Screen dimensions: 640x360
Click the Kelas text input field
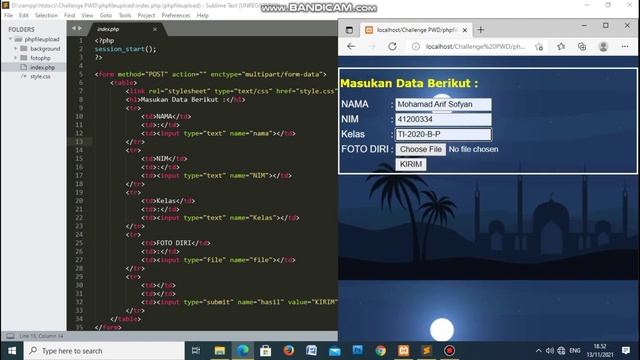click(x=443, y=134)
